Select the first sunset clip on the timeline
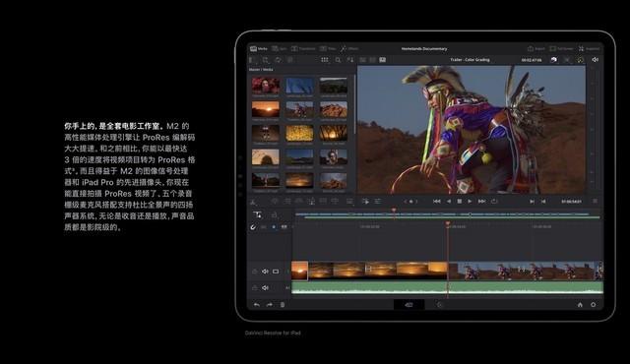This screenshot has height=364, width=630. click(299, 271)
